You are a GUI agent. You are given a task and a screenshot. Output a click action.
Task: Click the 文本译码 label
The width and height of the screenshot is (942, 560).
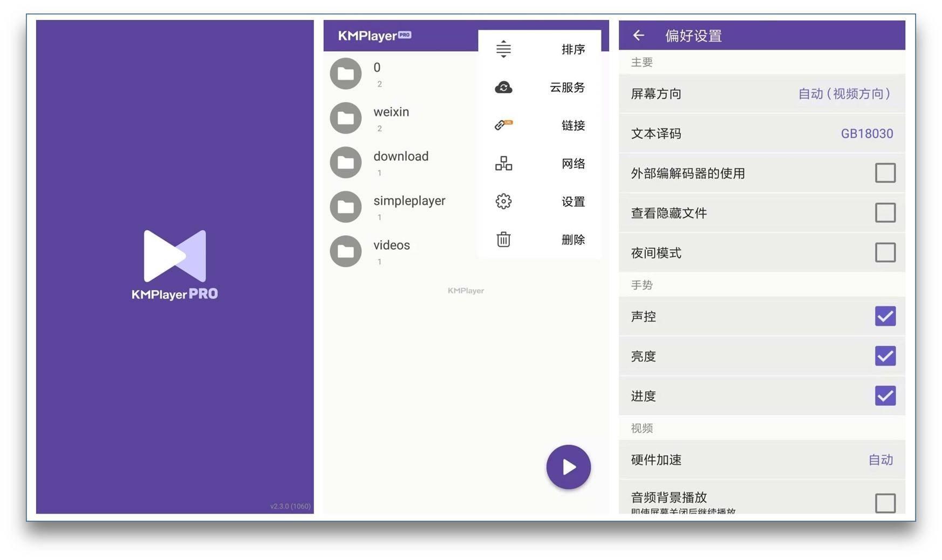656,134
